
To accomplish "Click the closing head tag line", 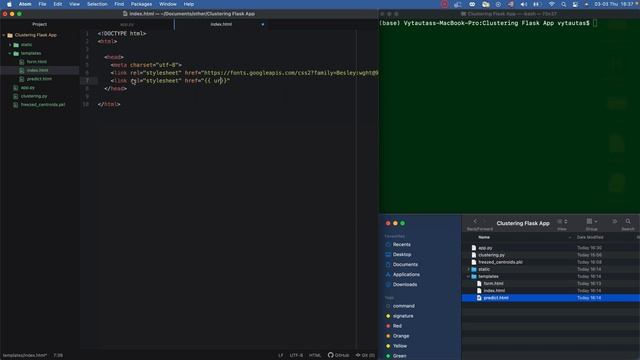I will point(116,89).
